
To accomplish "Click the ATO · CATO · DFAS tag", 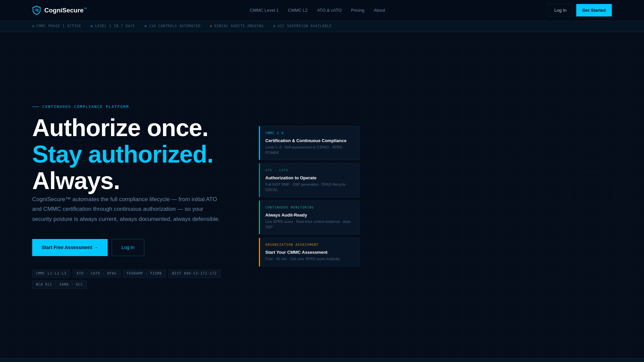I will tap(96, 274).
